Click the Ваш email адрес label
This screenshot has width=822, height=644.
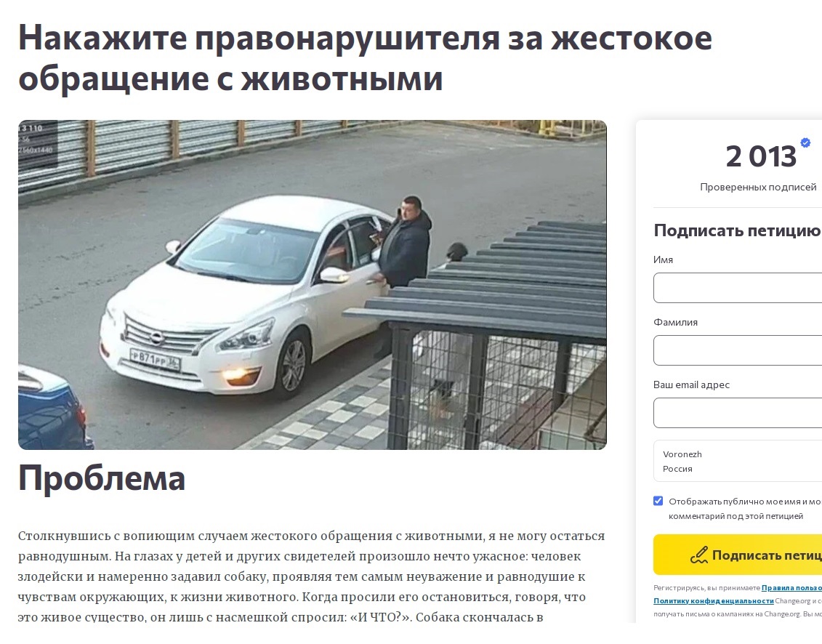tap(691, 385)
